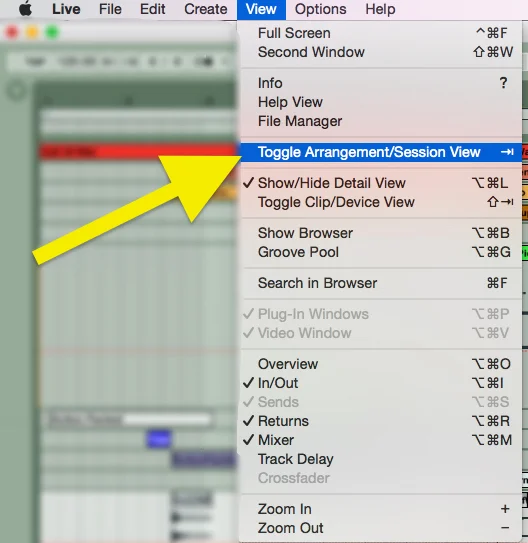Uncheck the In/Out section option
This screenshot has height=543, width=528.
pyautogui.click(x=381, y=383)
